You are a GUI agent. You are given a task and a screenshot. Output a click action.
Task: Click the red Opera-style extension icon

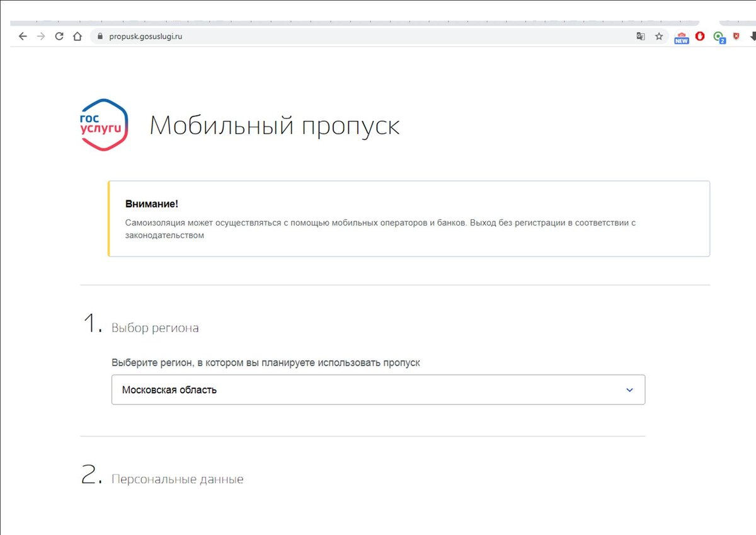pyautogui.click(x=700, y=37)
